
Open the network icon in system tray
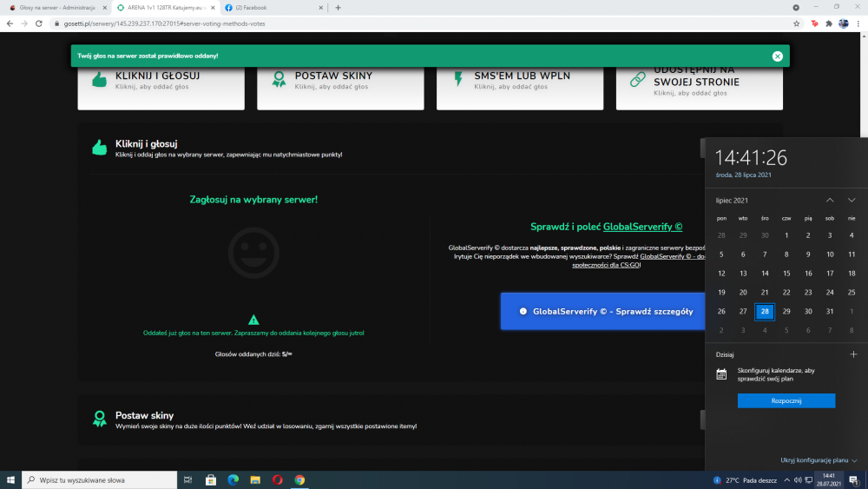click(809, 480)
